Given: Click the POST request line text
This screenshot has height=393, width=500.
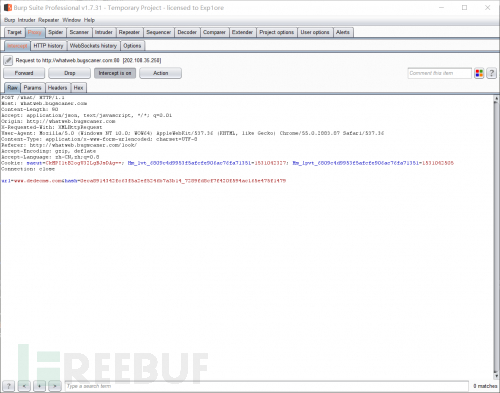Looking at the screenshot, I should tap(33, 98).
